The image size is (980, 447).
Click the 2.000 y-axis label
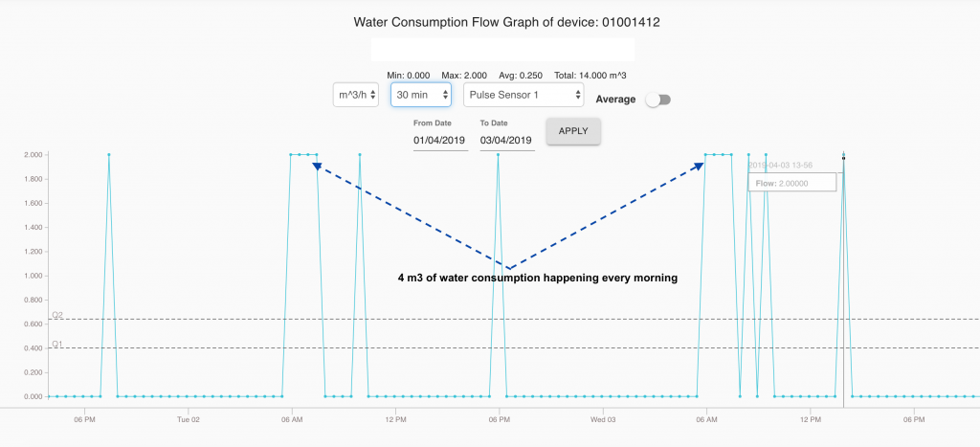[34, 154]
